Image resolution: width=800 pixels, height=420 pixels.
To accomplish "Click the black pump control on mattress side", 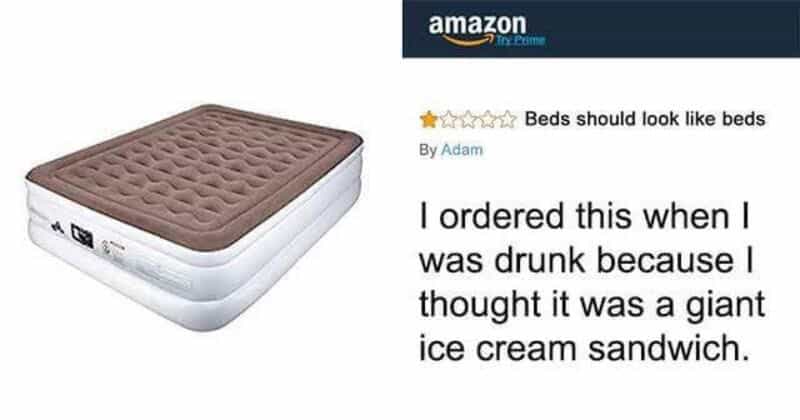I will (82, 235).
